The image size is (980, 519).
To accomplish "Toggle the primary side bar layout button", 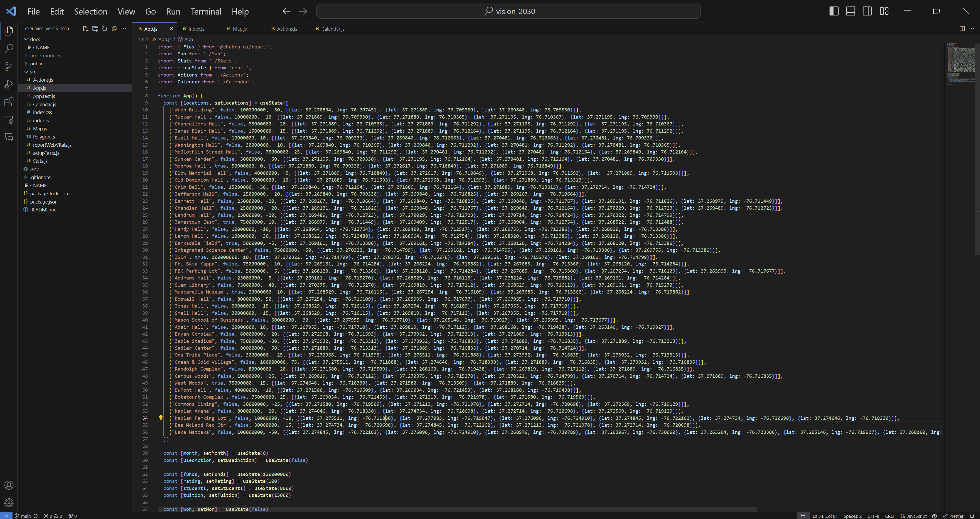I will [834, 11].
